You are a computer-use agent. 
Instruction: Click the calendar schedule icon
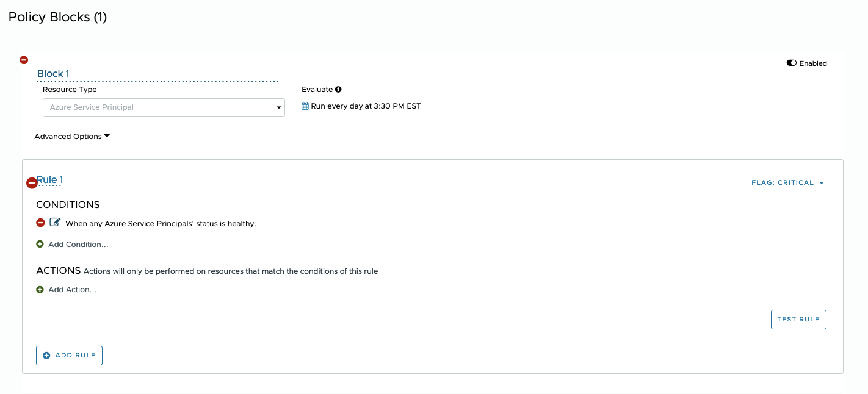pos(305,106)
